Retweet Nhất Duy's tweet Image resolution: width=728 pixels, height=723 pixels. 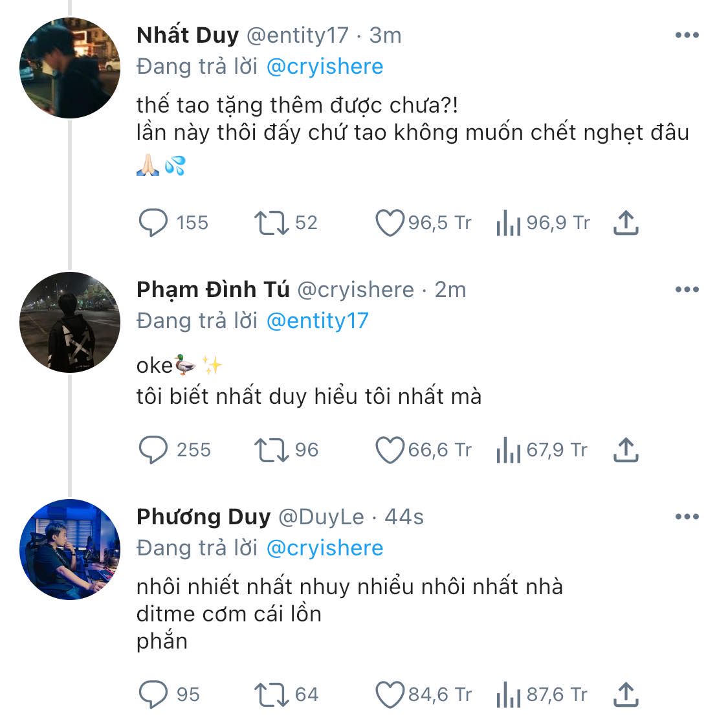click(x=272, y=223)
